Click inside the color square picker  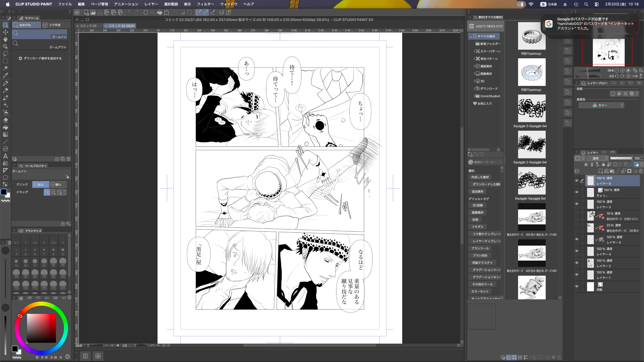pos(41,328)
